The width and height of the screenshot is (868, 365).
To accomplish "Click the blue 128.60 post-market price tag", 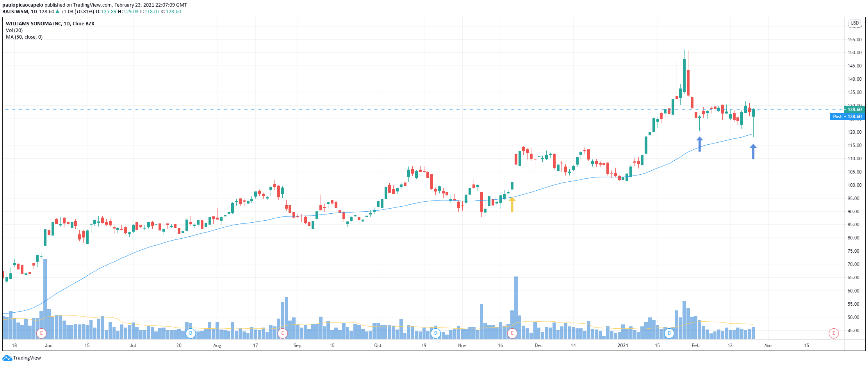I will pyautogui.click(x=855, y=117).
